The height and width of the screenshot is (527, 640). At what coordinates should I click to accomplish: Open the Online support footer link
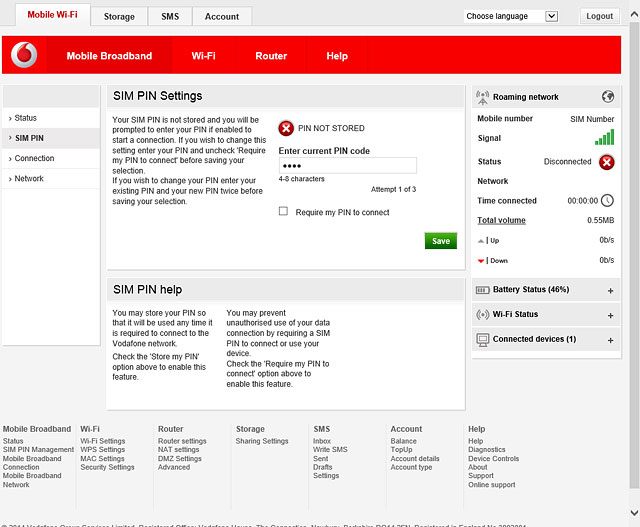click(x=491, y=485)
